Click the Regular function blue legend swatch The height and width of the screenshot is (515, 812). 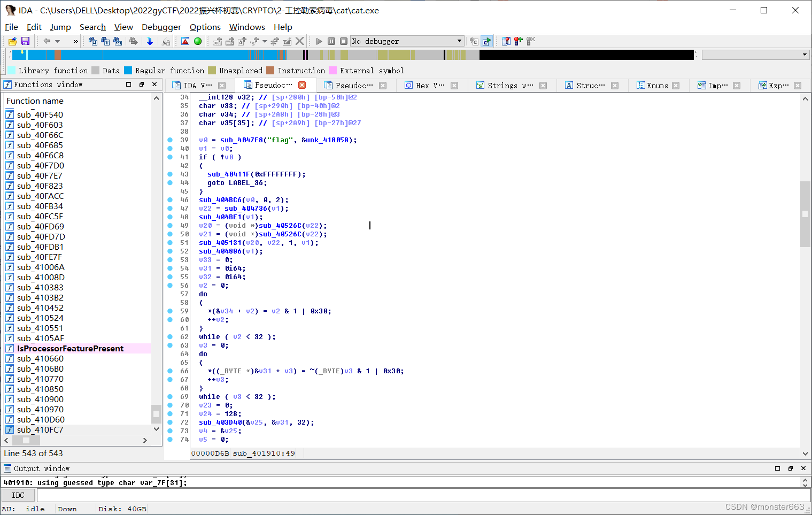pos(128,71)
